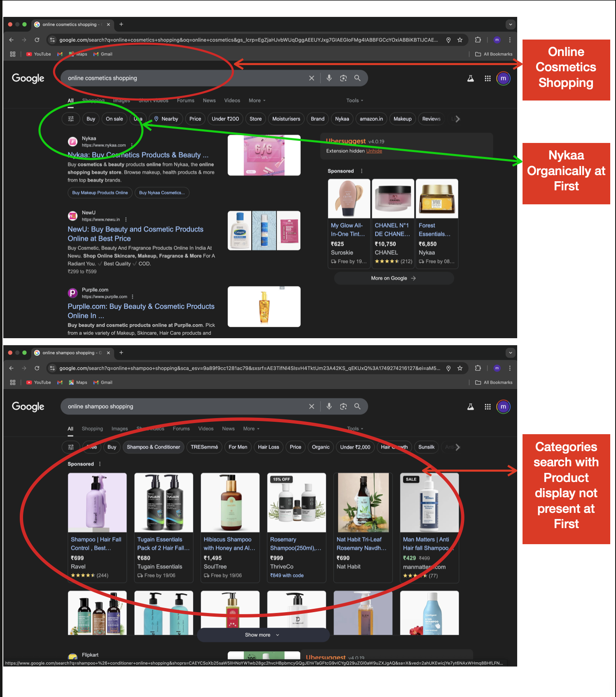Bookmark the shampoo search page with star

pos(460,368)
